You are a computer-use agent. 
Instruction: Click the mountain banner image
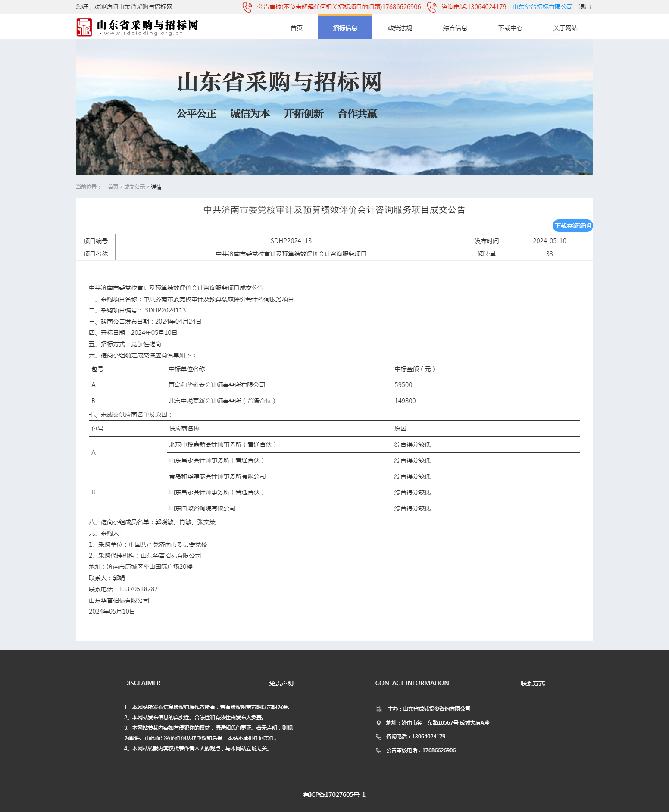tap(334, 107)
